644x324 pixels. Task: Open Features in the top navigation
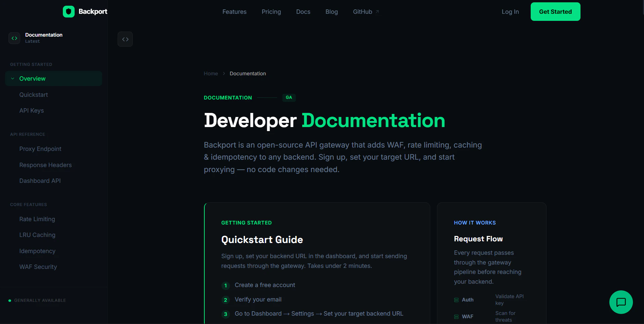[234, 11]
